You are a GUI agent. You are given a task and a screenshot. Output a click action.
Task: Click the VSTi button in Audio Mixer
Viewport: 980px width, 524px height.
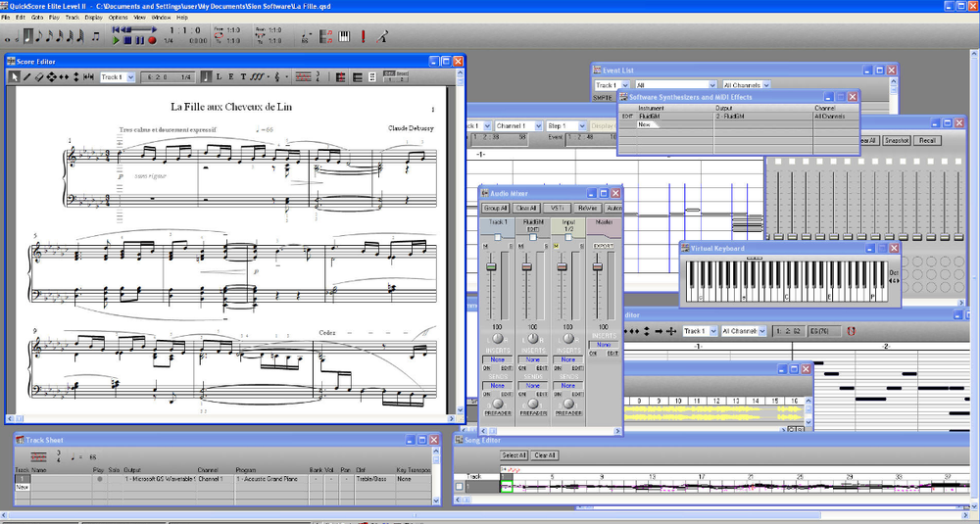click(557, 208)
